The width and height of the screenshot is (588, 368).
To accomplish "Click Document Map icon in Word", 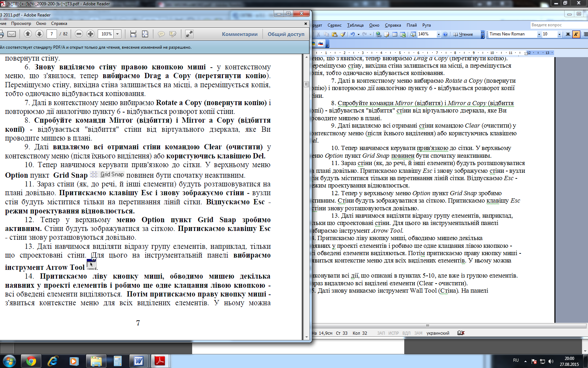I will (413, 34).
